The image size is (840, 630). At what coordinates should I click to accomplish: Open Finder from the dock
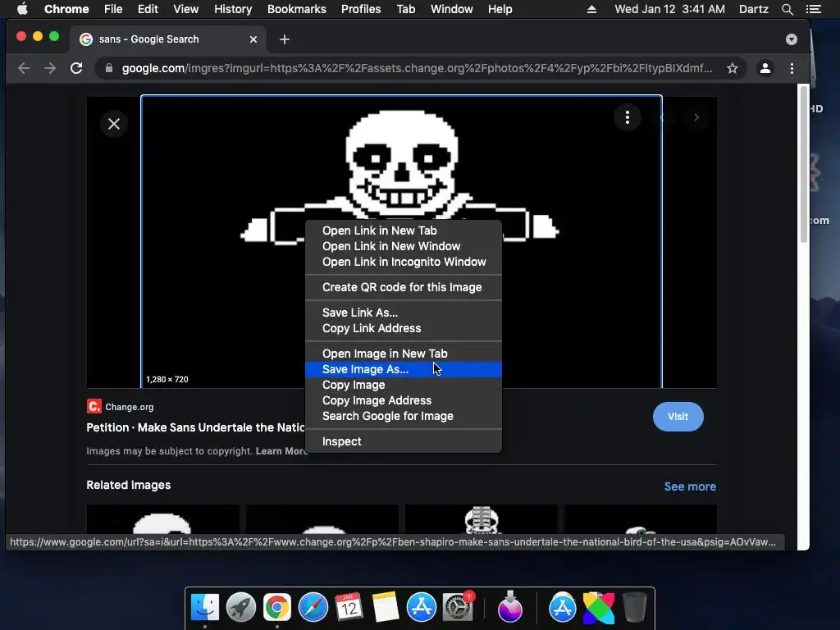tap(205, 608)
